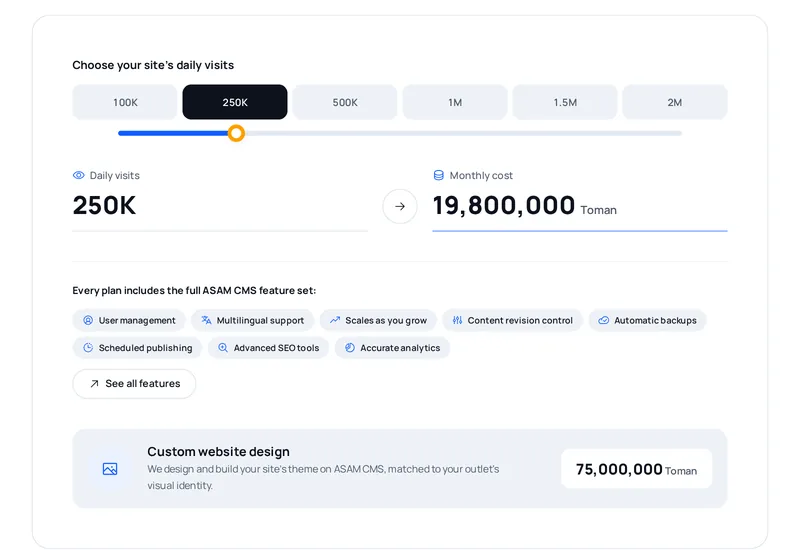Click the Scheduled publishing clock icon
The image size is (800, 550).
88,347
